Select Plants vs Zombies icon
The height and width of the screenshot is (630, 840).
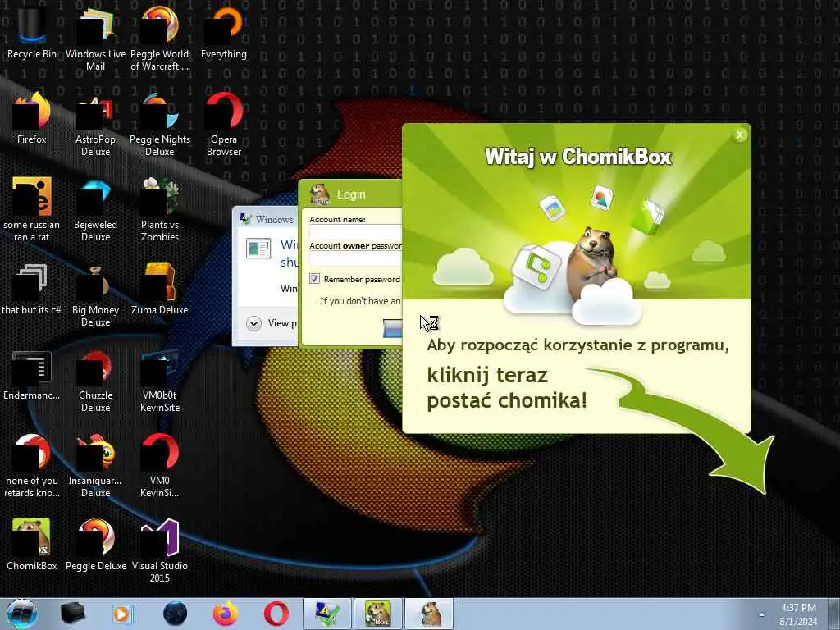click(160, 209)
